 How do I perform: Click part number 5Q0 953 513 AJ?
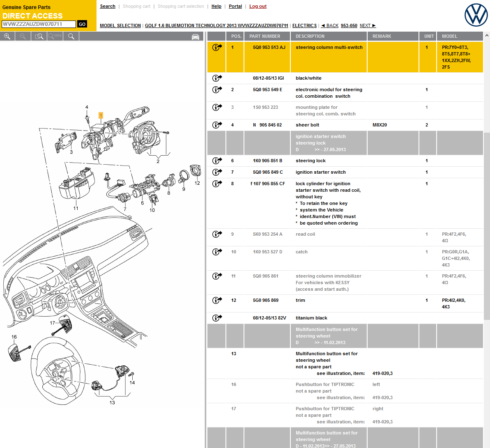269,47
